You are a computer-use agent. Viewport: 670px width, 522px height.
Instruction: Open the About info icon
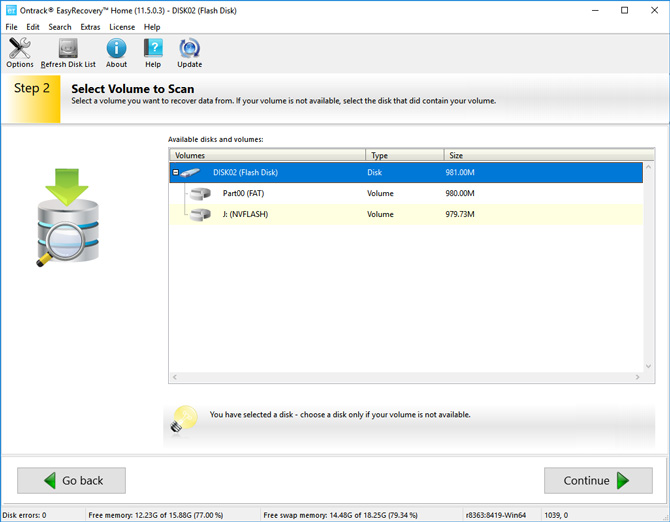pyautogui.click(x=116, y=48)
